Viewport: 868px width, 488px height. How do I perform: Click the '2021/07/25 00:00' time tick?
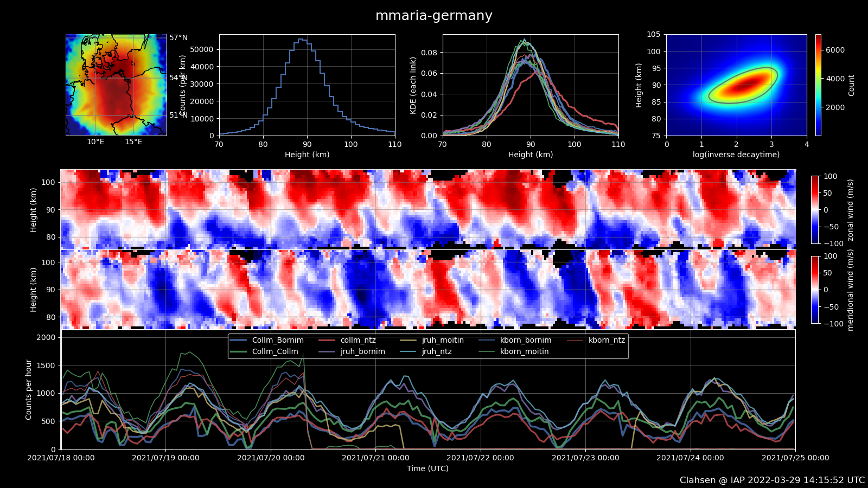tap(795, 458)
